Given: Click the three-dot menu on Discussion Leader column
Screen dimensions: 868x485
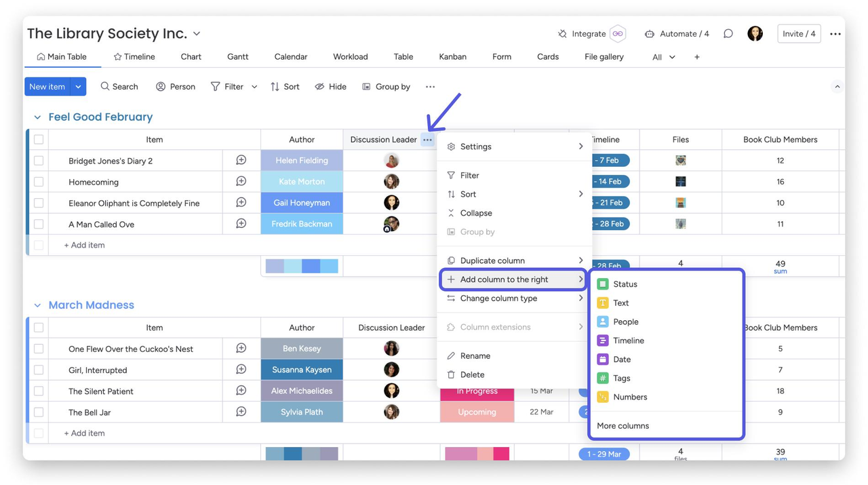Looking at the screenshot, I should tap(427, 140).
